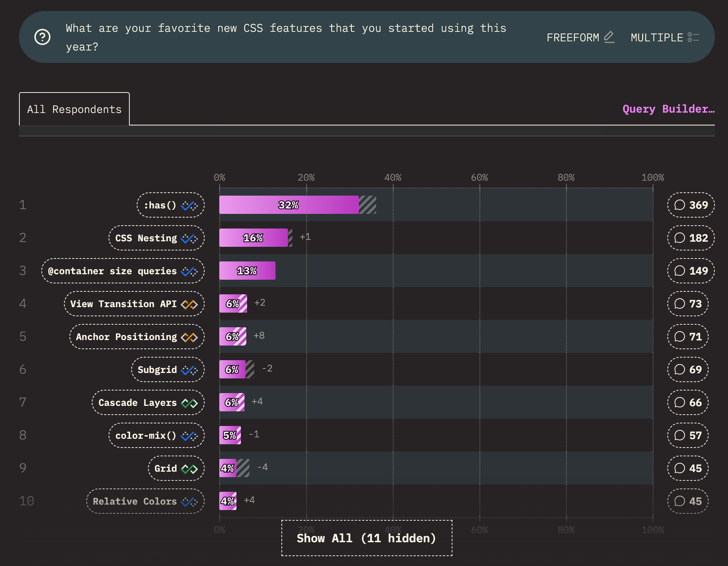The image size is (728, 566).
Task: Click green baseline icon beside Cascade Layers
Action: point(189,403)
